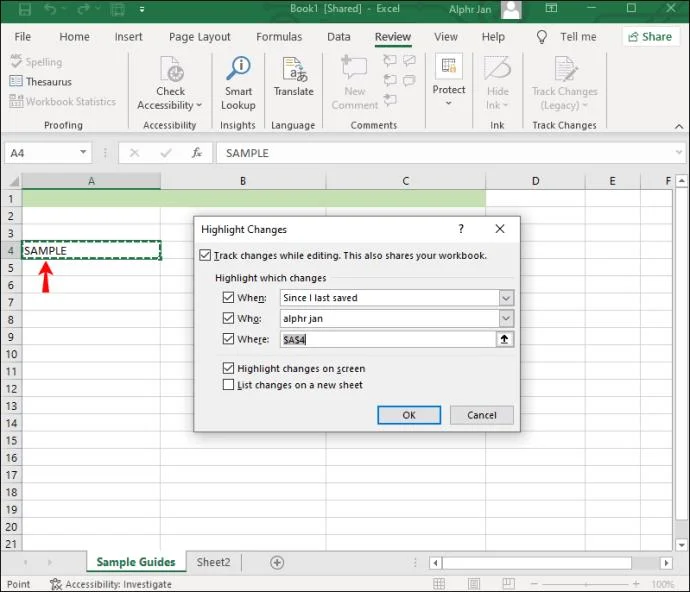Cancel the formula bar entry X icon
The height and width of the screenshot is (592, 690).
[135, 153]
